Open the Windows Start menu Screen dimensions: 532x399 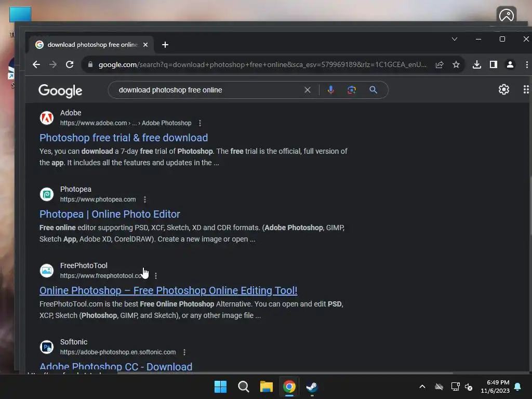tap(220, 387)
